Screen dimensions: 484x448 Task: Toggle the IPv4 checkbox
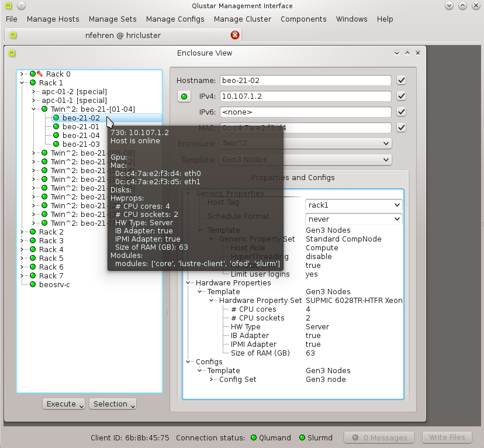[401, 96]
